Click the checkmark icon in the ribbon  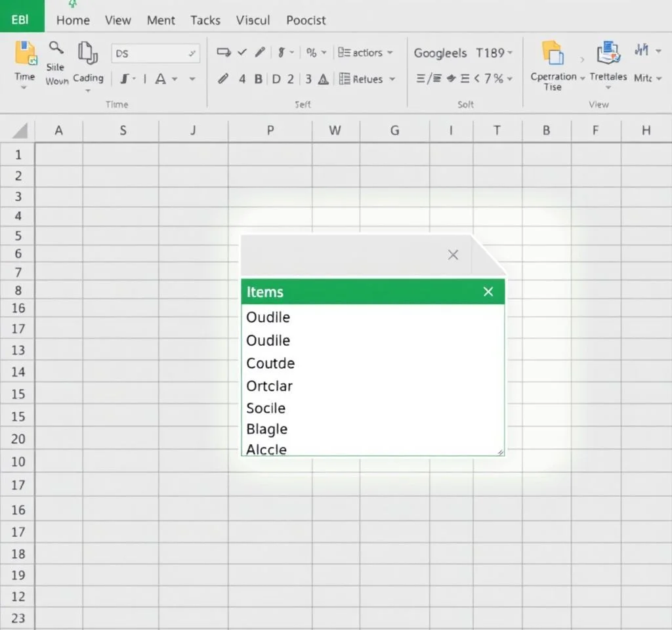point(241,52)
